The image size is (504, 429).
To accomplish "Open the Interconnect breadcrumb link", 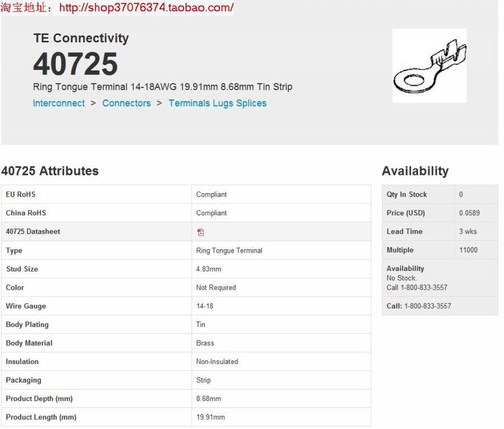I will tap(59, 103).
